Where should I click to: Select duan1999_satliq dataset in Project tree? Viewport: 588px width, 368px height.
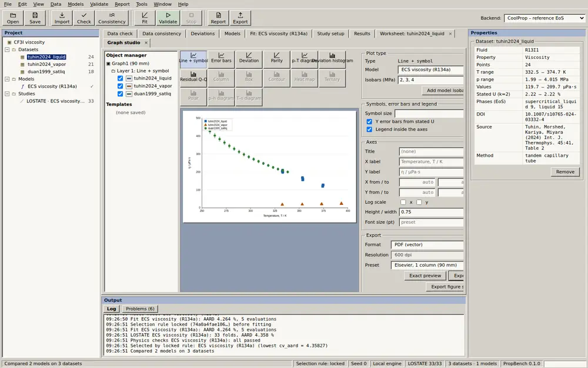(46, 72)
